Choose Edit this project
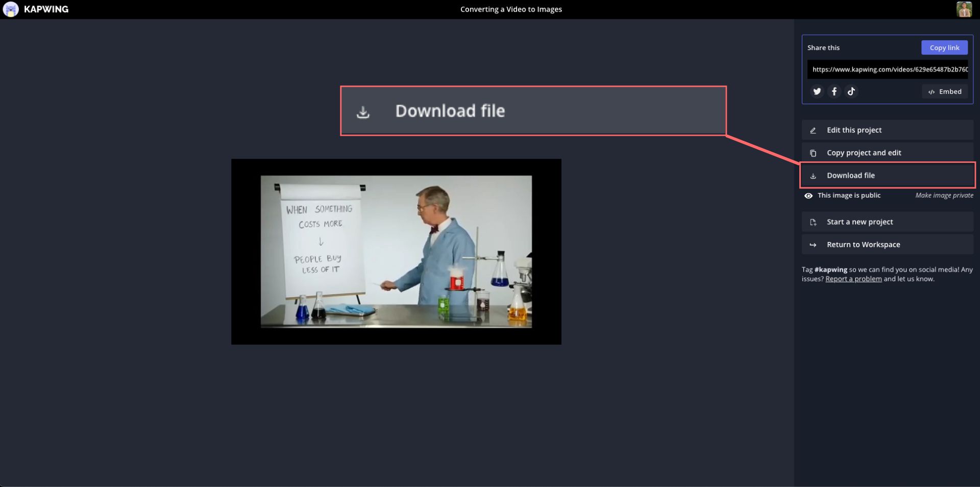Image resolution: width=980 pixels, height=487 pixels. click(887, 130)
